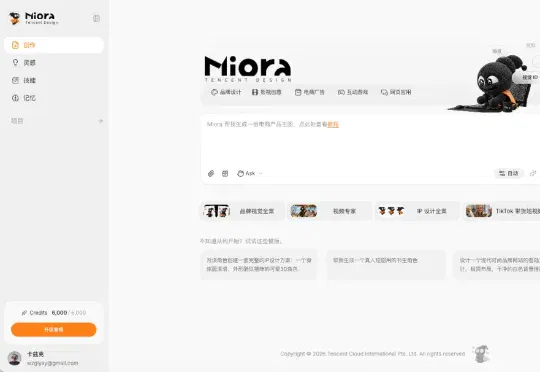The width and height of the screenshot is (540, 372).
Task: Click the Tencent Cloud copyright footer text
Action: tap(373, 354)
